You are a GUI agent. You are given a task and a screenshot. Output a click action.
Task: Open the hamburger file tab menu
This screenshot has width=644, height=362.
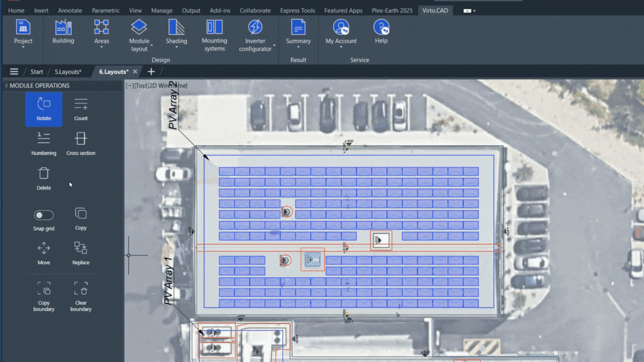pyautogui.click(x=14, y=72)
